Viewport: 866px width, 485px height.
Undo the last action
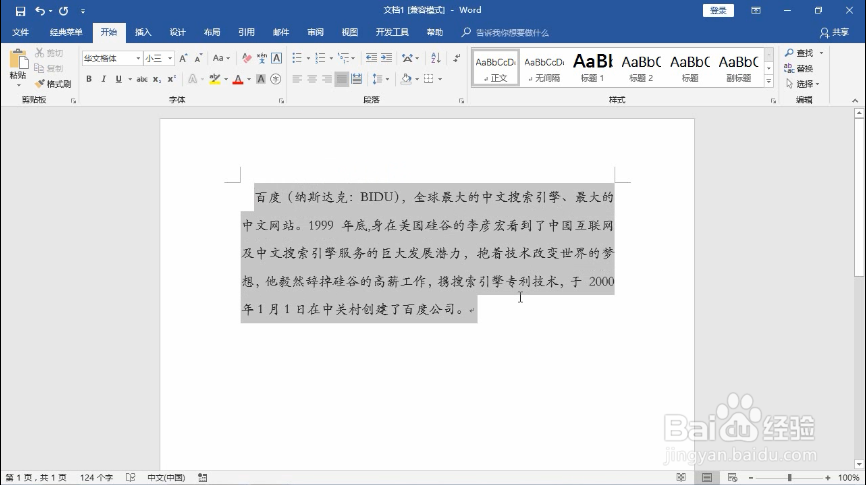40,11
